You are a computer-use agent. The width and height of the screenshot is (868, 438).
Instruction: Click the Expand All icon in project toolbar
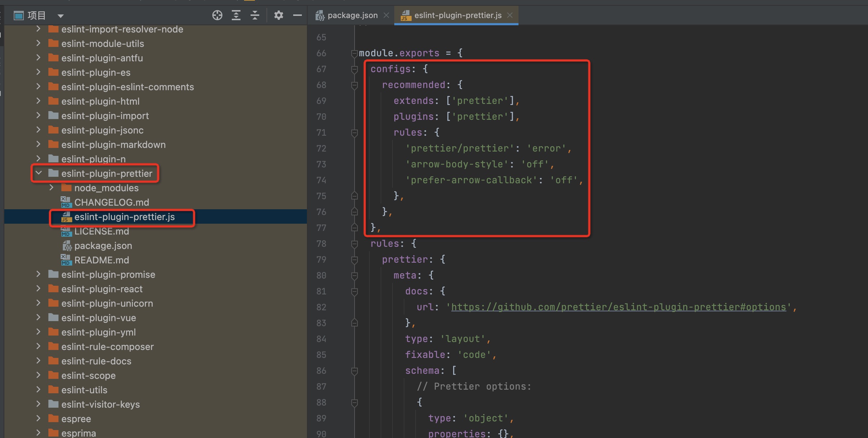coord(236,15)
